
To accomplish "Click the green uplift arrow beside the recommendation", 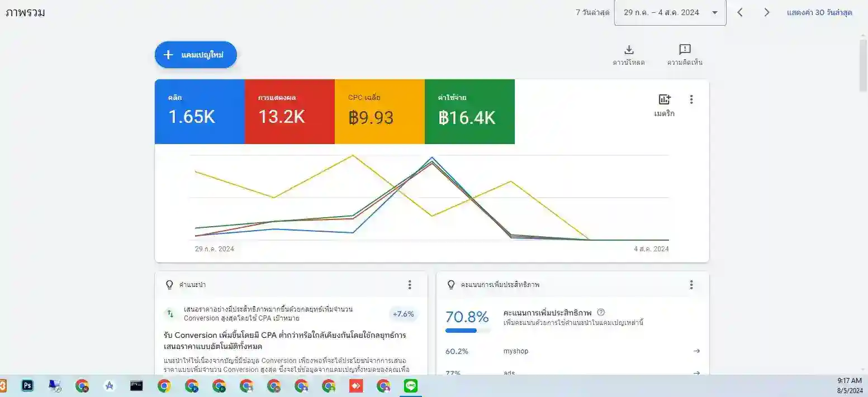I will pos(170,314).
